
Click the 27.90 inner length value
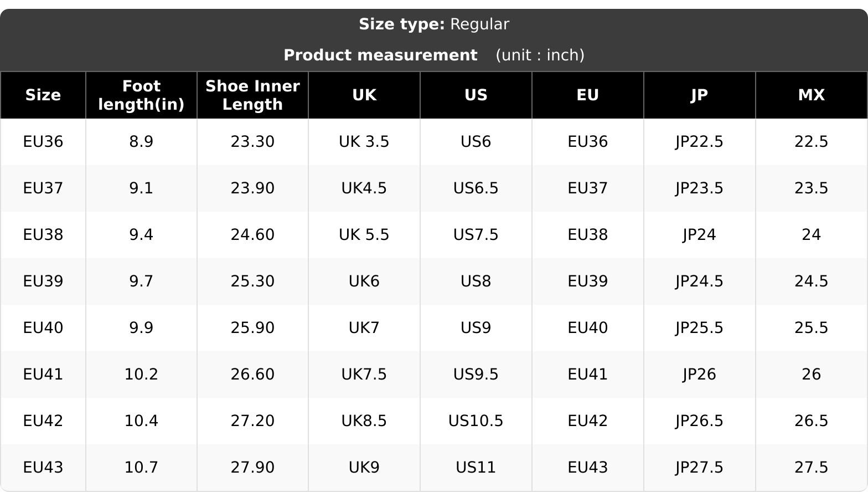[252, 468]
